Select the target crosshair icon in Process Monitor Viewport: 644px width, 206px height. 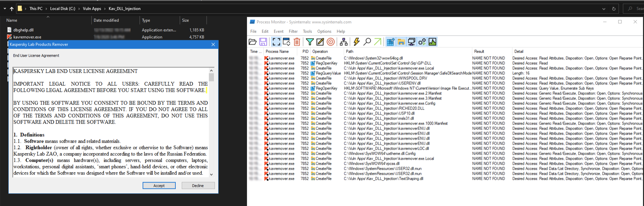pos(331,42)
